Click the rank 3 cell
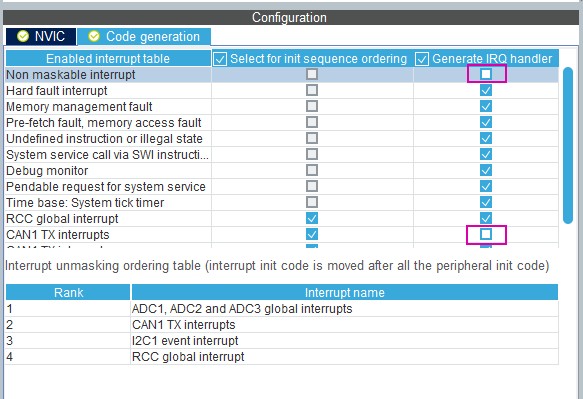The width and height of the screenshot is (583, 399). pyautogui.click(x=68, y=341)
